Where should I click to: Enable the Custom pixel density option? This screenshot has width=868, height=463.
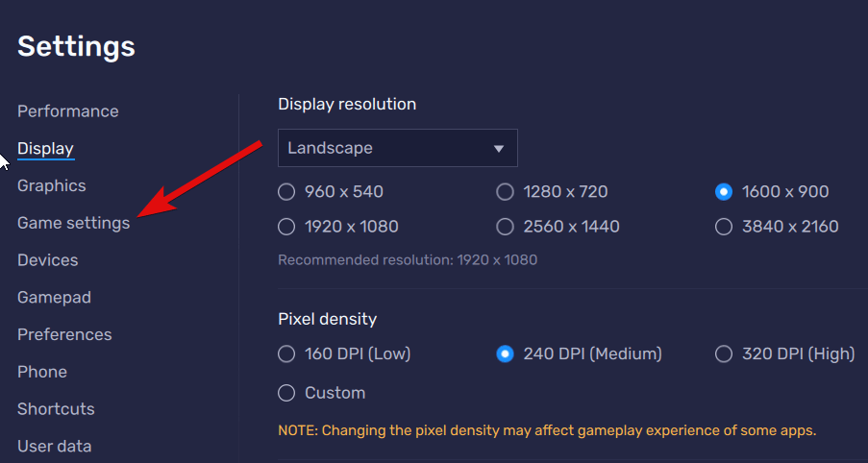[x=286, y=393]
